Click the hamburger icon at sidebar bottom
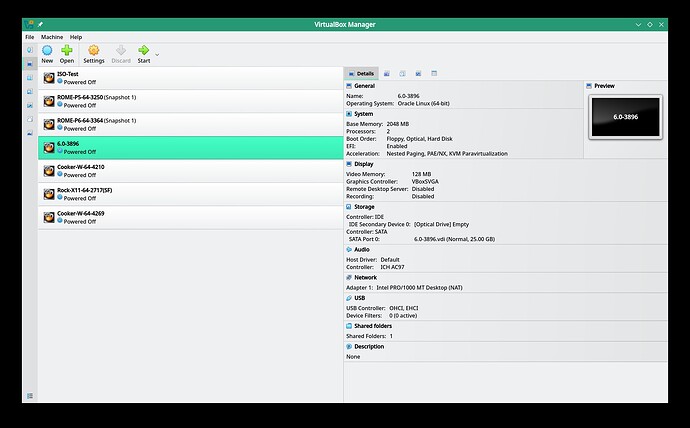The width and height of the screenshot is (690, 428). [29, 396]
